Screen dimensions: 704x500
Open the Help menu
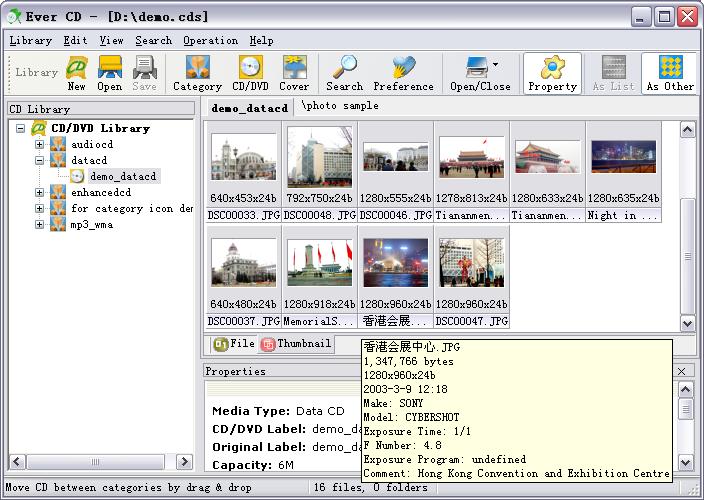coord(261,41)
